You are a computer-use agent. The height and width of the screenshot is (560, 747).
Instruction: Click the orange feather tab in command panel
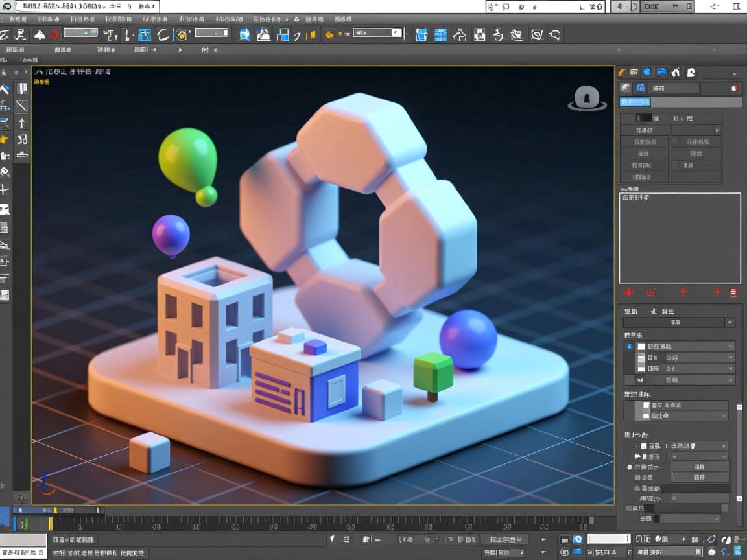pos(622,73)
